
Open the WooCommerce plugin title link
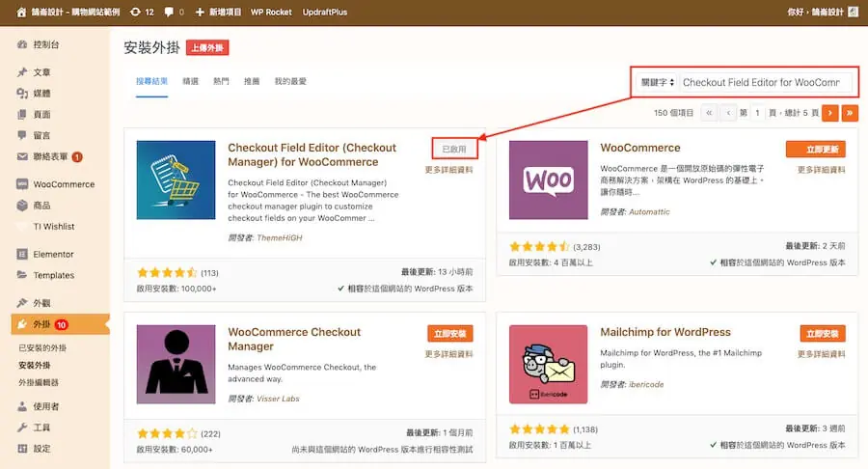pyautogui.click(x=640, y=148)
